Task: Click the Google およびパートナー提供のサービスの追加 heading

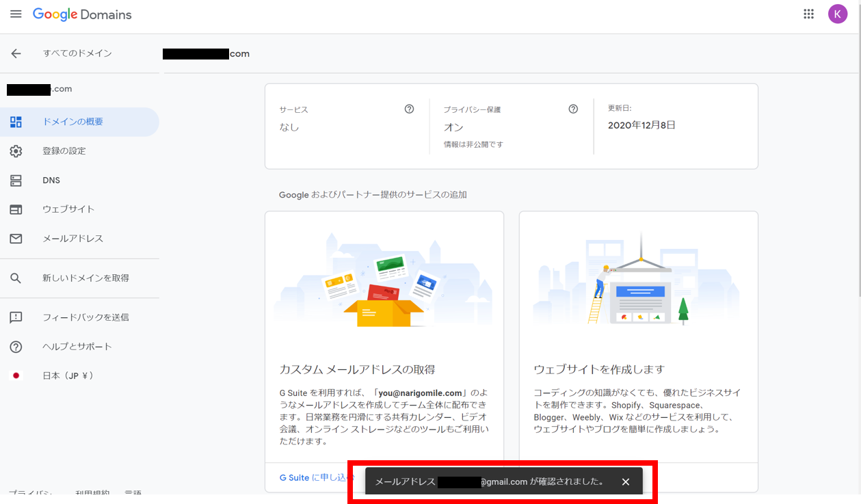Action: point(373,195)
